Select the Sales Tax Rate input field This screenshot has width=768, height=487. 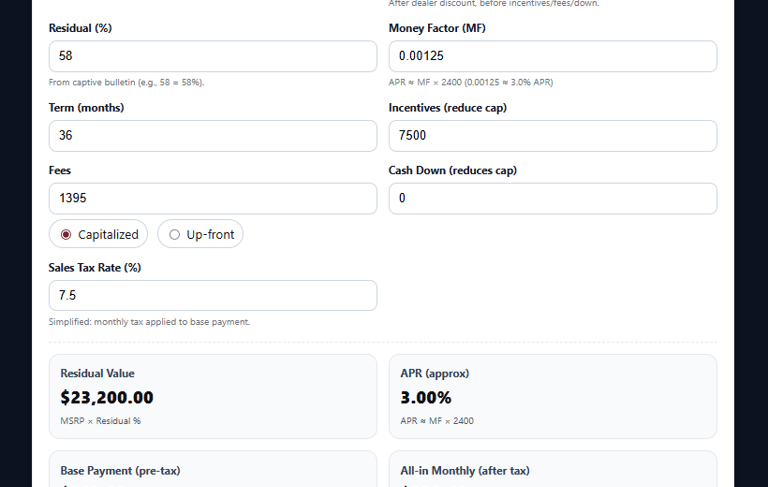(212, 295)
